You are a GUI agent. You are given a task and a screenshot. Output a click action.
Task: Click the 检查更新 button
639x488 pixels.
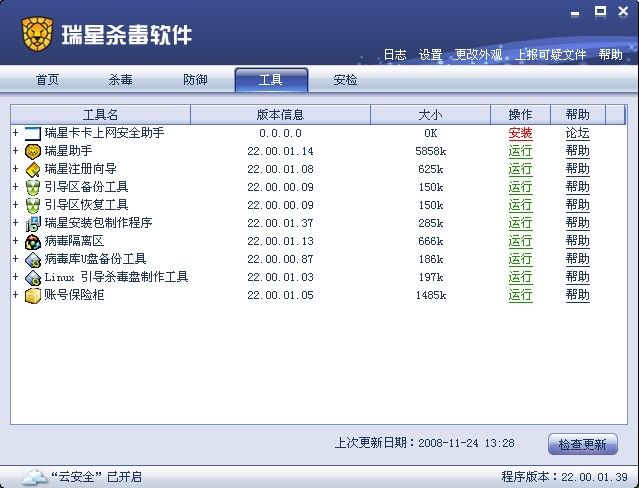tap(583, 444)
